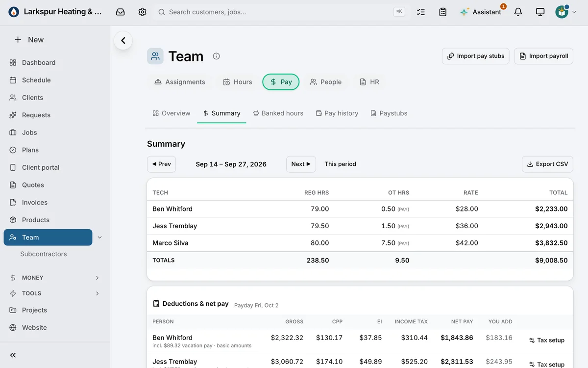
Task: Open Tax setup for Ben Whitford
Action: coord(547,340)
